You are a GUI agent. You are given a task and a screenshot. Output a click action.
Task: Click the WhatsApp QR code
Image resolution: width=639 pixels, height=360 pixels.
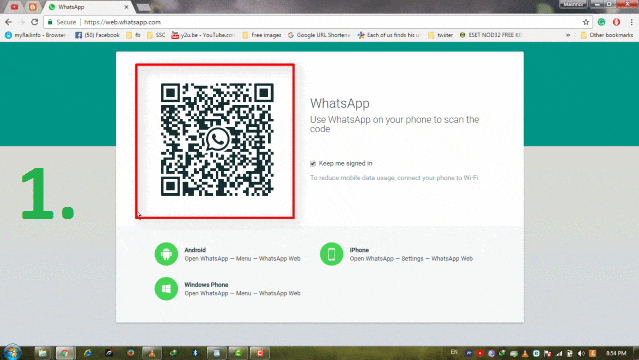tap(217, 139)
